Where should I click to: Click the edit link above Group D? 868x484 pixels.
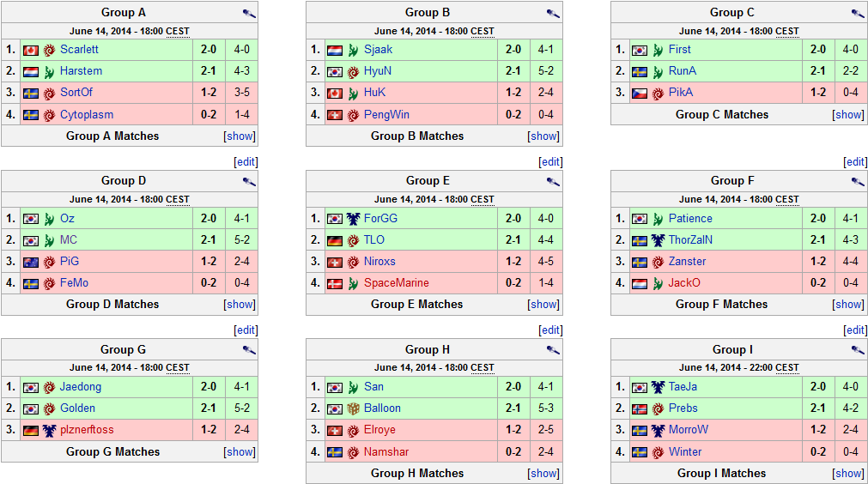[x=246, y=162]
